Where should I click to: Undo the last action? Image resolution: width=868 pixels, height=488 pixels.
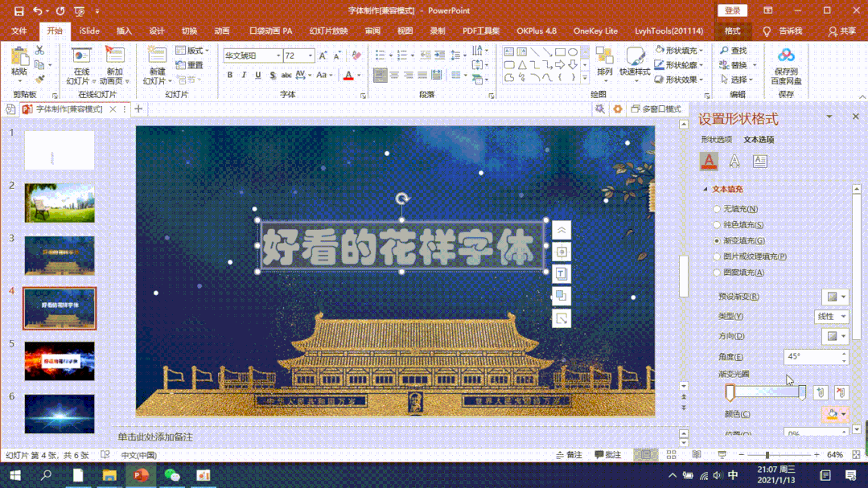pyautogui.click(x=38, y=11)
